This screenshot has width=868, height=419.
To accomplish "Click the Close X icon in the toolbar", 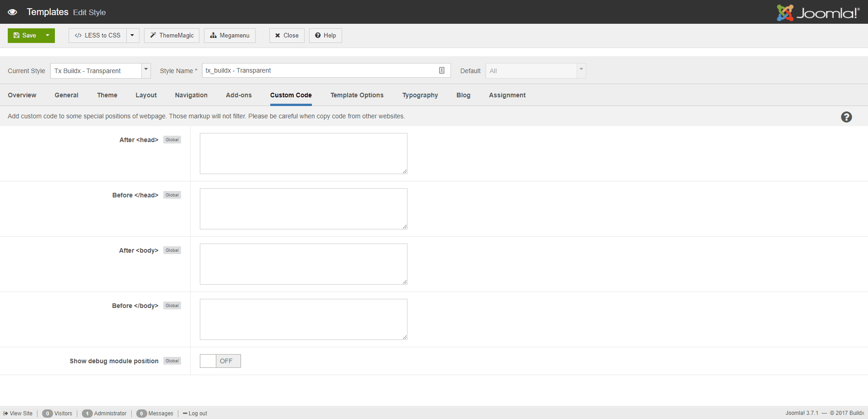I will [x=278, y=35].
